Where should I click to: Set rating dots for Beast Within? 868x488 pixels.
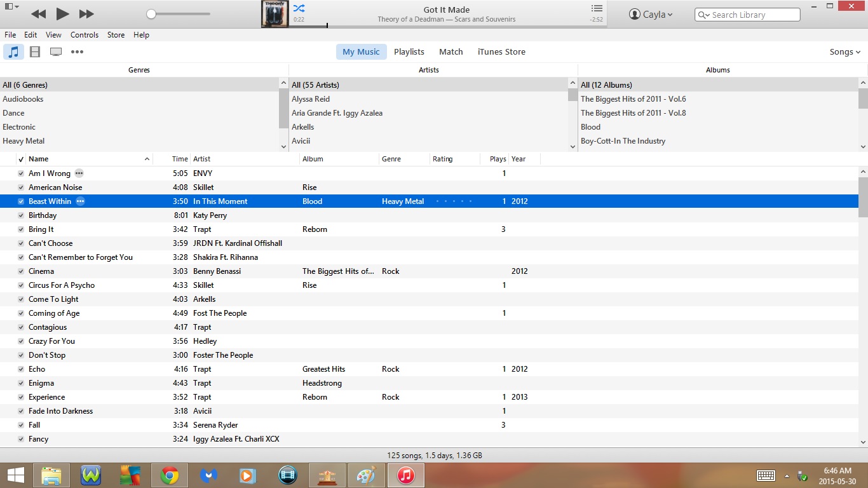(454, 201)
